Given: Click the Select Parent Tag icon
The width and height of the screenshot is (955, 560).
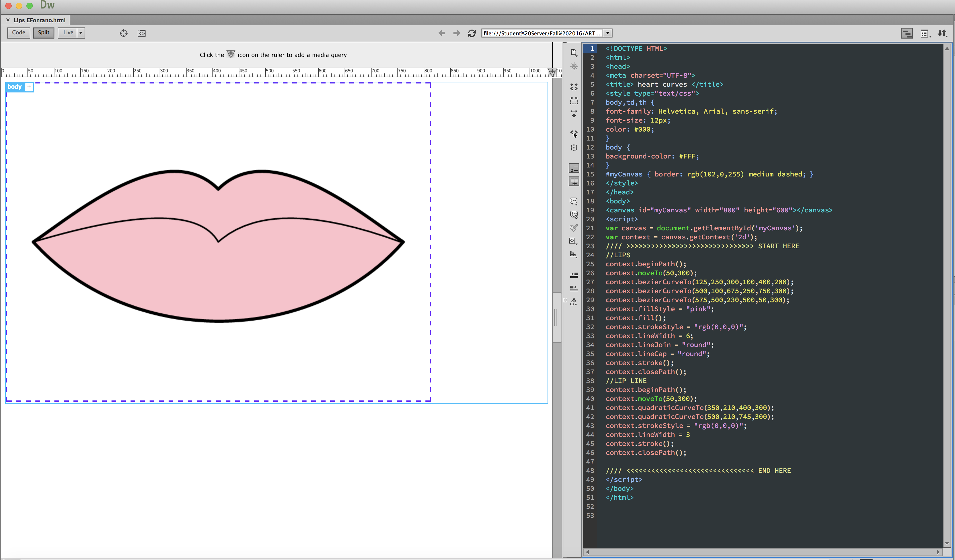Looking at the screenshot, I should click(x=574, y=133).
